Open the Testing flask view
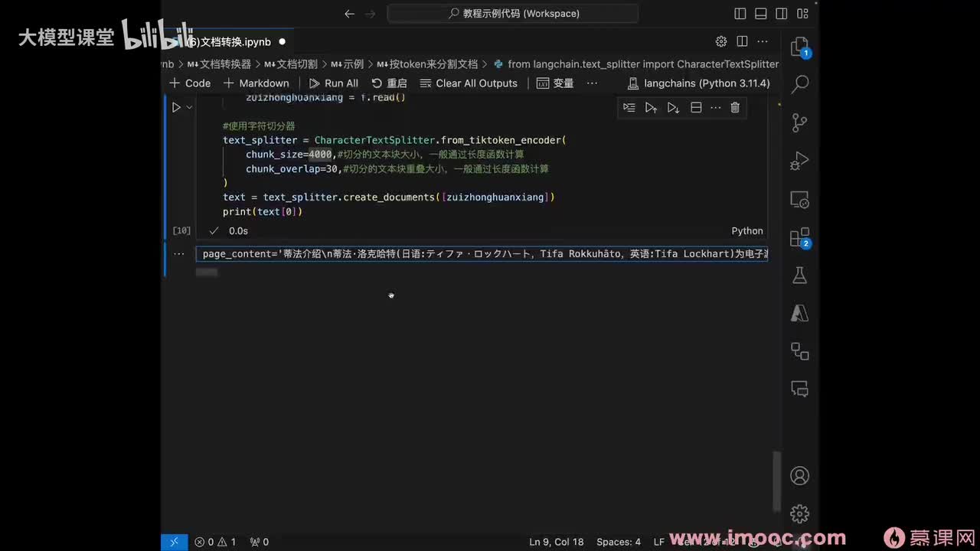 pyautogui.click(x=799, y=275)
